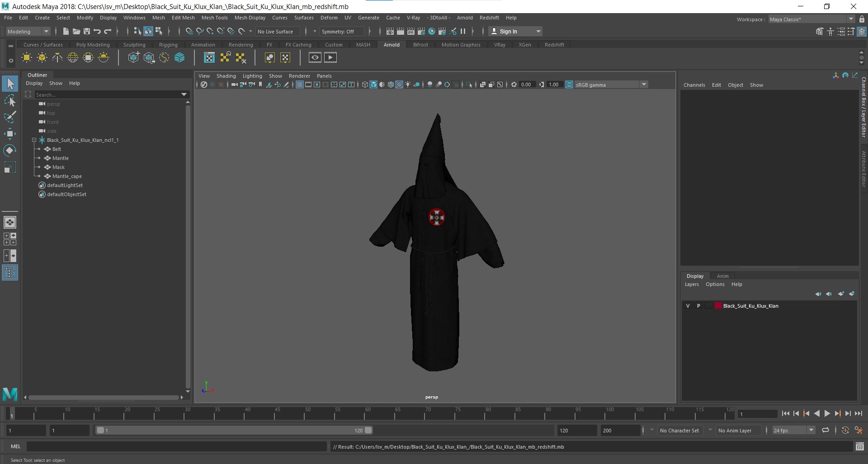Open the viewport Lighting menu
Viewport: 868px width, 464px height.
point(252,76)
